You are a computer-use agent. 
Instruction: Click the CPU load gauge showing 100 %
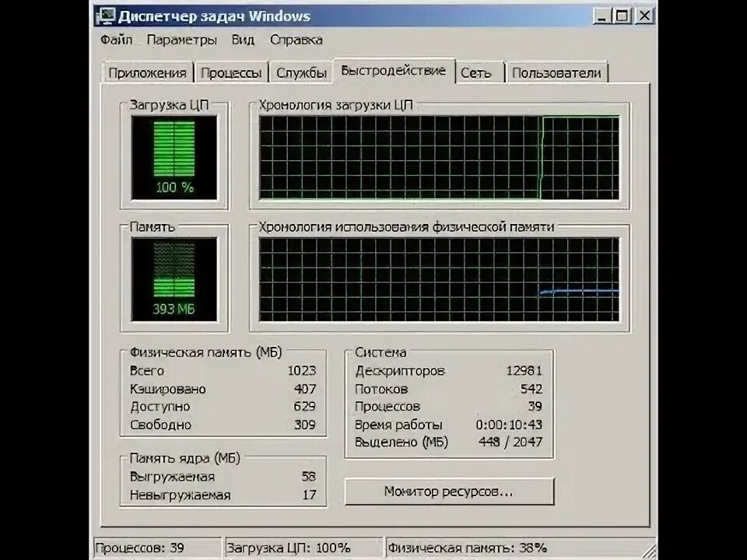[174, 158]
